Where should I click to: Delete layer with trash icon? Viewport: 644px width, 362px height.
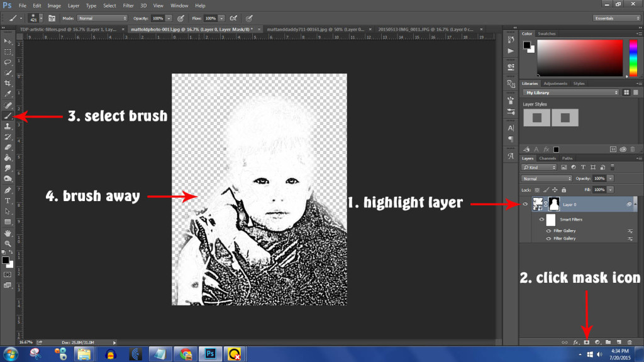(630, 343)
